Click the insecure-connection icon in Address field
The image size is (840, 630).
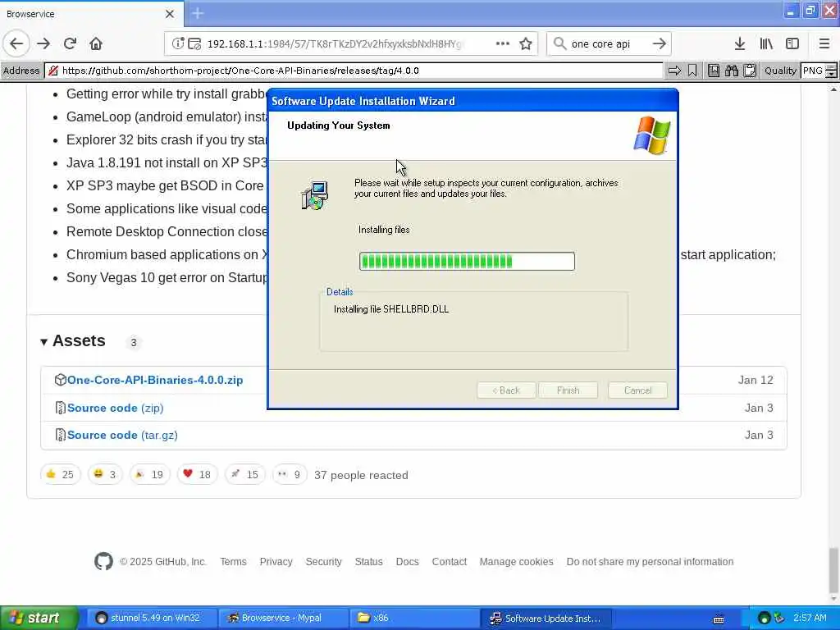(52, 71)
